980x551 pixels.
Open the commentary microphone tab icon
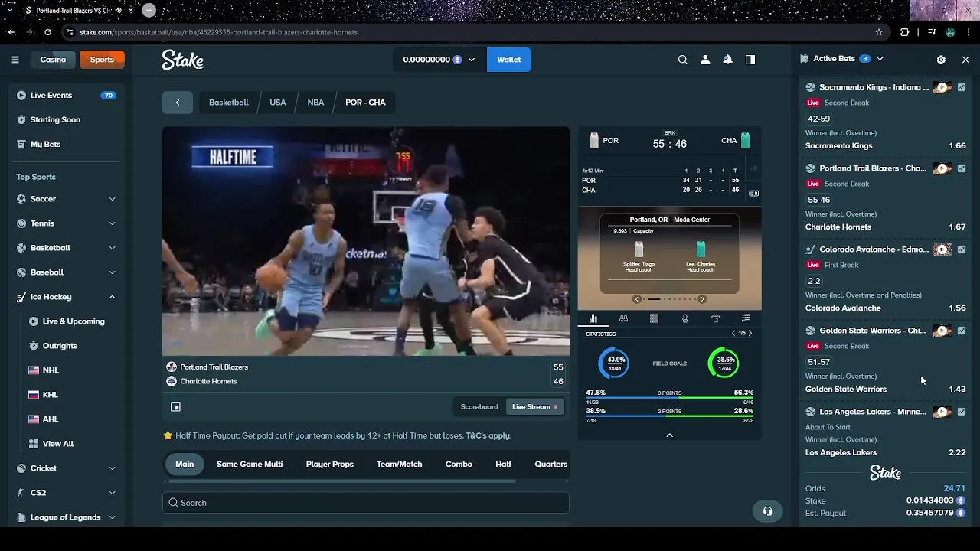pyautogui.click(x=684, y=318)
